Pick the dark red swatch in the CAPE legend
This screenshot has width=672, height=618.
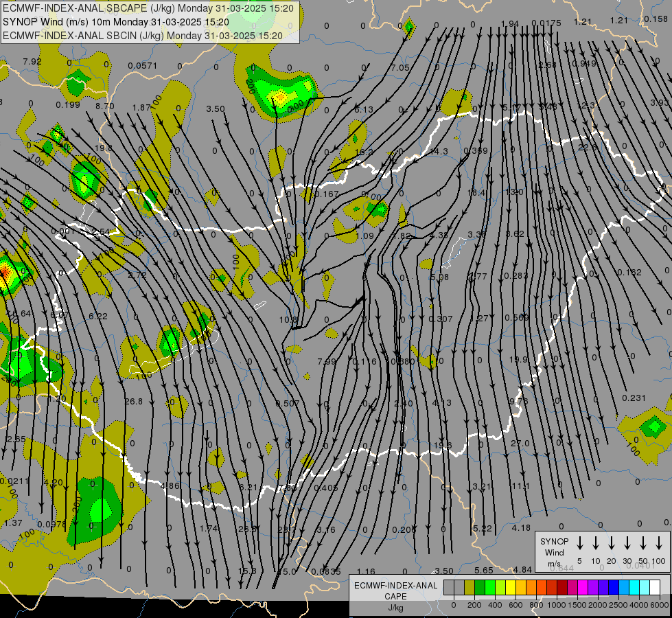click(562, 588)
